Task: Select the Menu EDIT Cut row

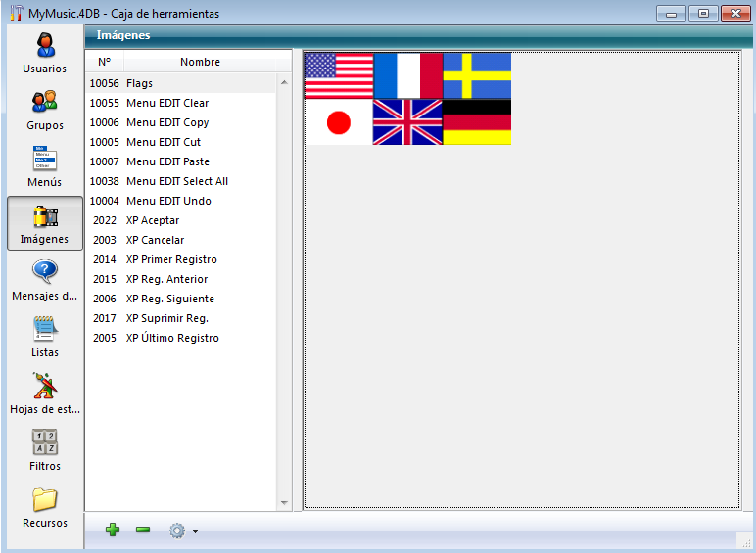Action: 181,142
